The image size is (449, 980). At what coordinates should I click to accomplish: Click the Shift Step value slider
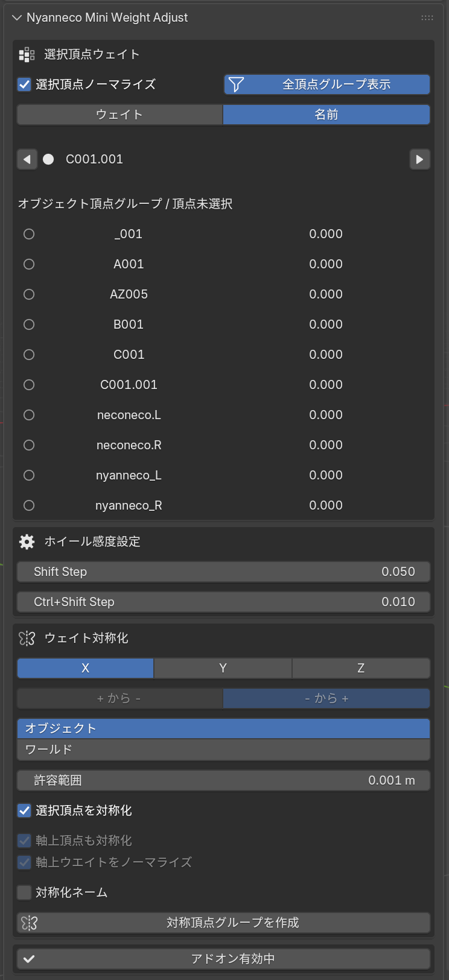click(223, 572)
